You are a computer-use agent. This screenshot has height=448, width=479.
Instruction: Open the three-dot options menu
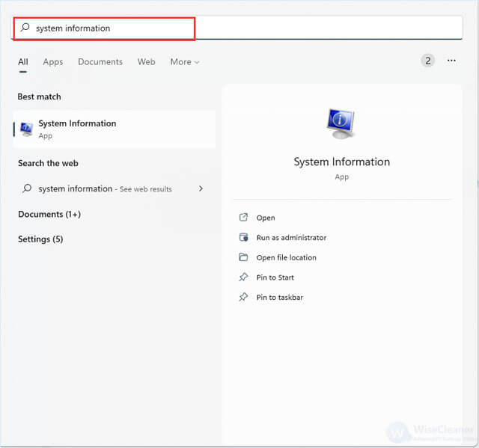(x=451, y=61)
